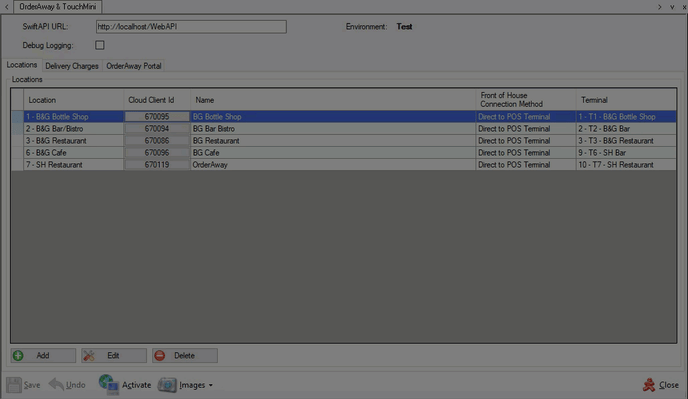Click the Undo arrow icon

pyautogui.click(x=56, y=384)
